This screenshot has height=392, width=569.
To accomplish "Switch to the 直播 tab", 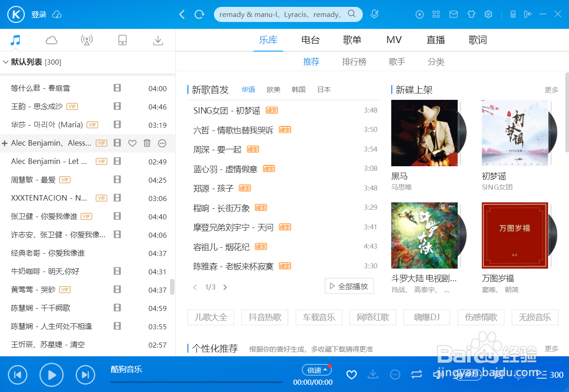I will [436, 40].
